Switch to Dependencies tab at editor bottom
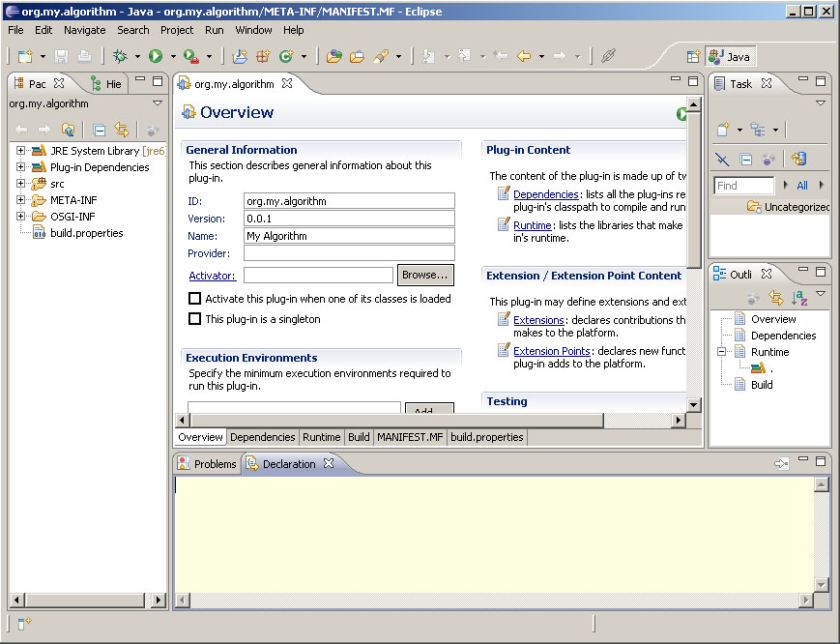Image resolution: width=840 pixels, height=644 pixels. click(x=263, y=437)
